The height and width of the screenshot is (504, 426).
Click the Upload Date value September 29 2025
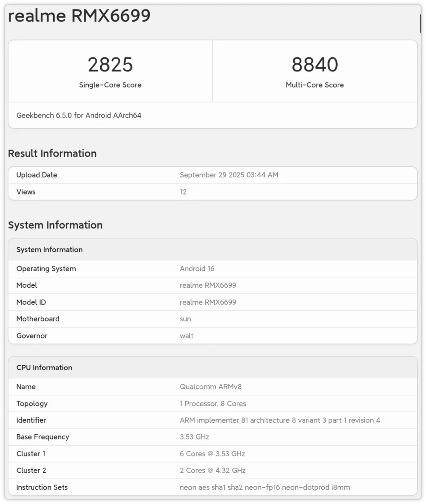[x=229, y=175]
